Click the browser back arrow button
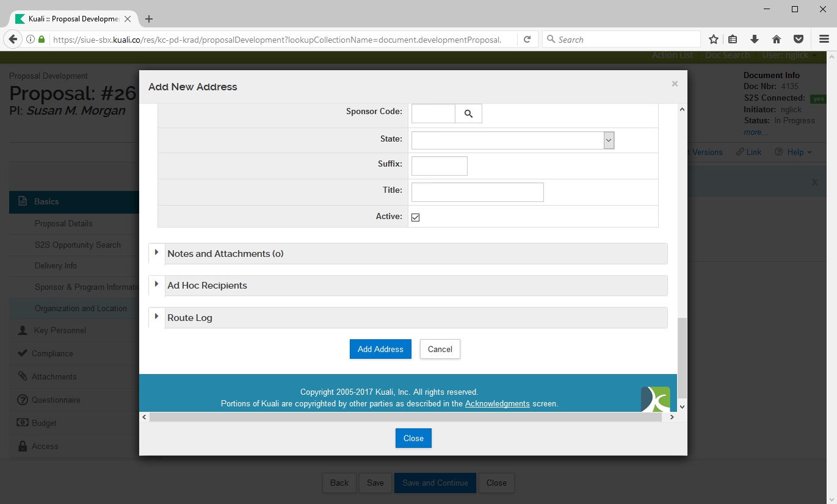Screen dimensions: 837x504 coord(13,39)
